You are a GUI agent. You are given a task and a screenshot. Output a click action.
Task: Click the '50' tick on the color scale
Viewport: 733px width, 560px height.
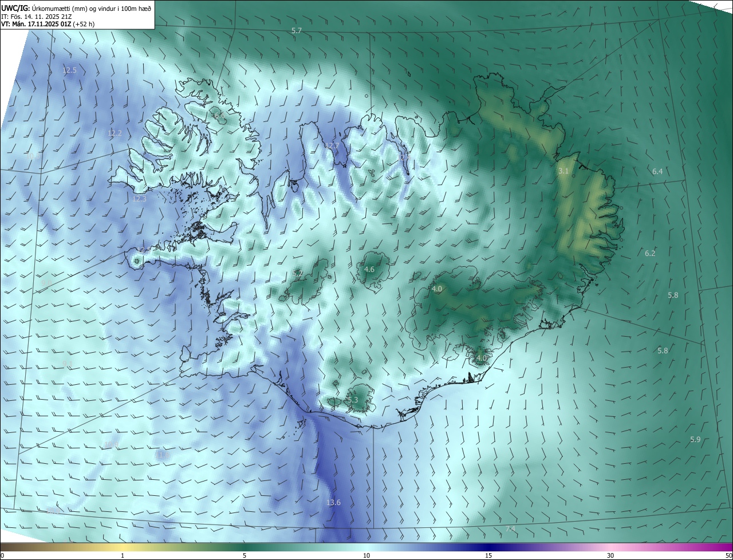click(x=728, y=555)
